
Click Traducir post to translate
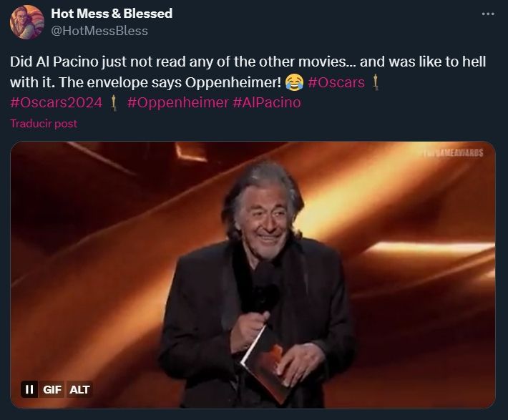(x=44, y=124)
